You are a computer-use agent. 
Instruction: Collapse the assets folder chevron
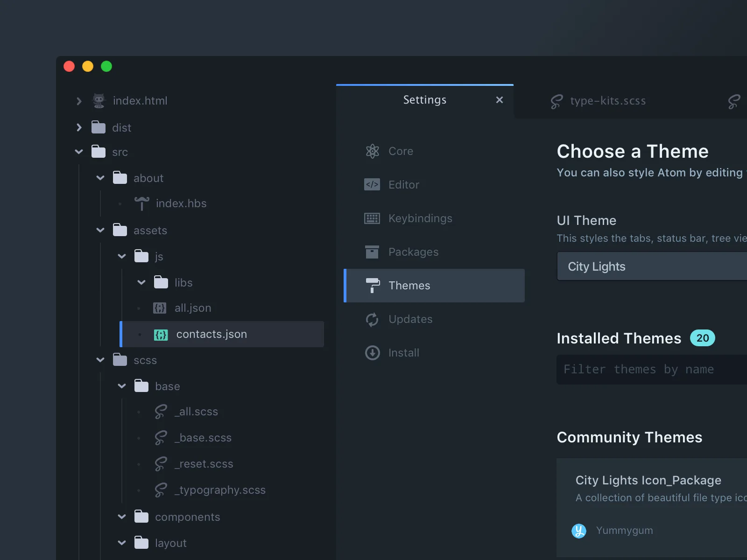100,230
